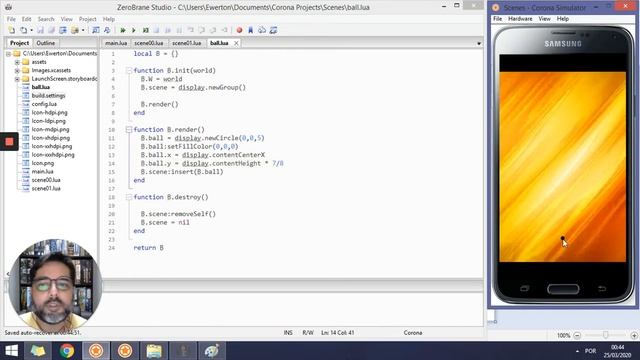
Task: Tap simulator phone back button
Action: tap(602, 289)
